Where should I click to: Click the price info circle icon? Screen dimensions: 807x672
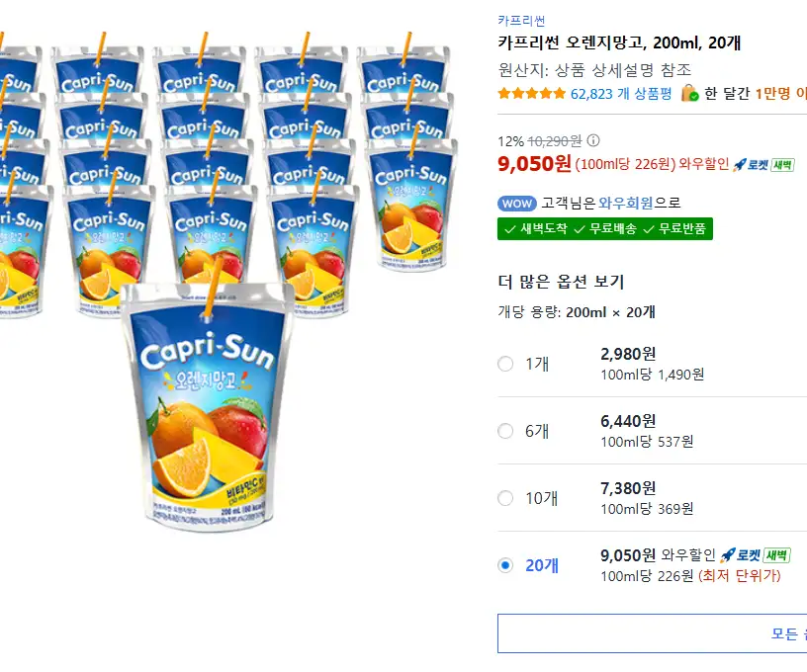[x=593, y=140]
